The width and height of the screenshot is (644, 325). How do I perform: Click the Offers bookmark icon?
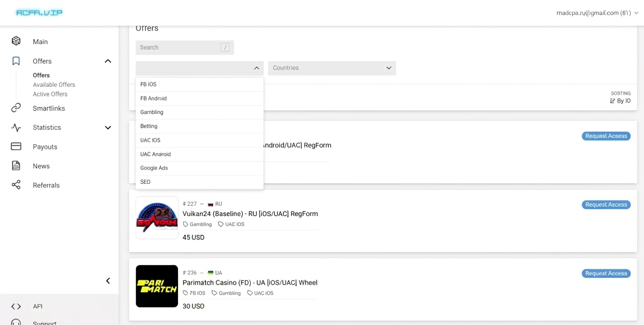click(x=16, y=61)
